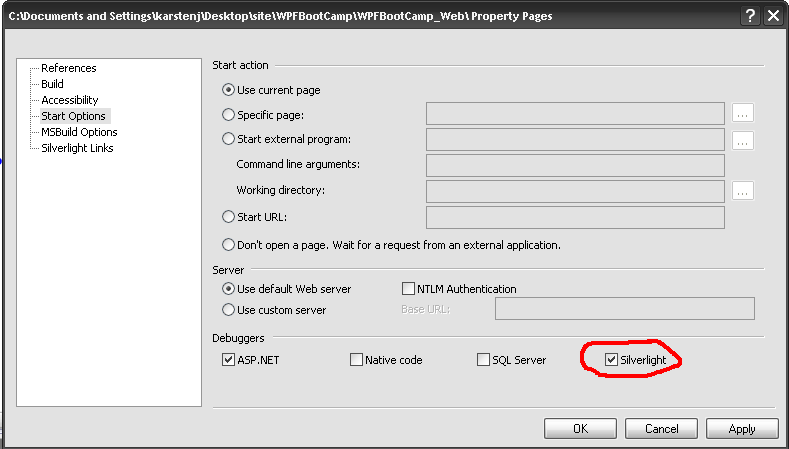Image resolution: width=789 pixels, height=449 pixels.
Task: Select References in the property tree
Action: (x=68, y=68)
